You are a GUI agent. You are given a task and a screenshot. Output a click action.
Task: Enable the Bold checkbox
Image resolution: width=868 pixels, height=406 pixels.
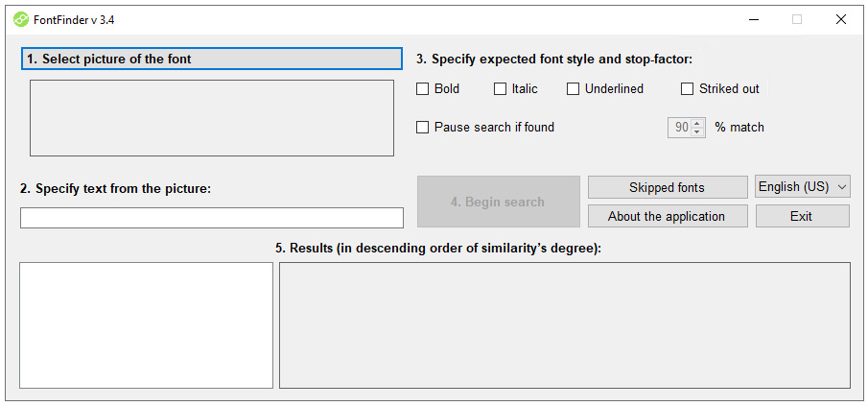click(422, 88)
